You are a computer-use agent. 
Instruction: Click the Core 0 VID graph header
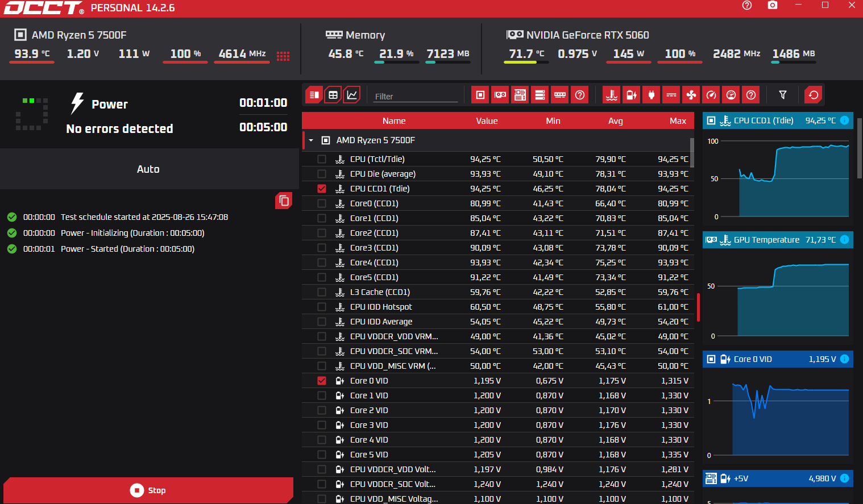[778, 359]
